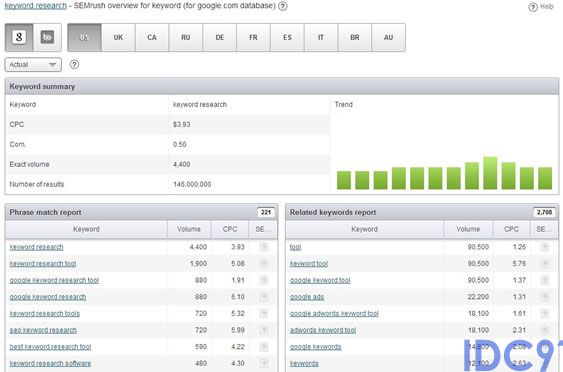Open seo keyword research link
The width and height of the screenshot is (563, 372).
[43, 330]
